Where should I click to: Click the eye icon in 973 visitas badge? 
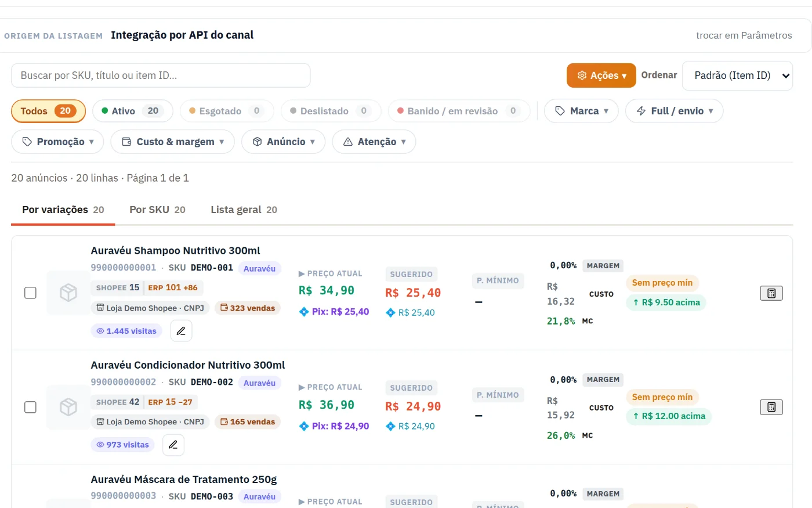pos(100,445)
